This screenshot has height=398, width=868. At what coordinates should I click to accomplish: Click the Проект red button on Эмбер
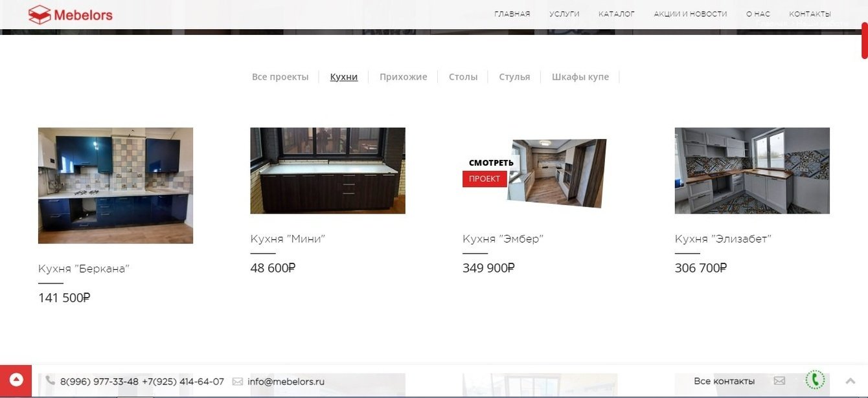485,179
